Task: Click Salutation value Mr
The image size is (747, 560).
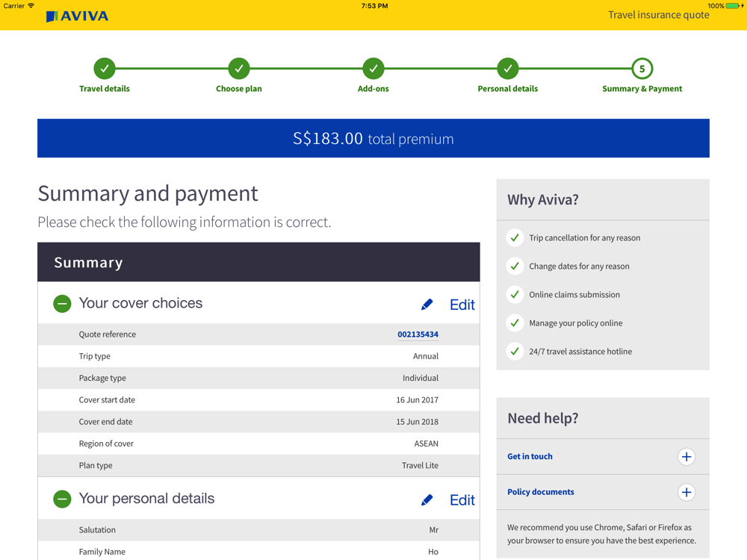Action: pos(433,530)
